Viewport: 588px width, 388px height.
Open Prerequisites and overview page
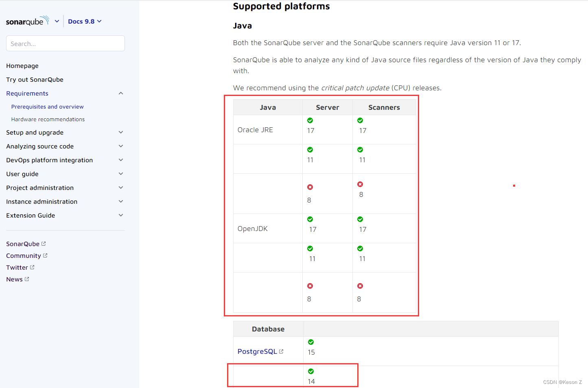pos(48,107)
